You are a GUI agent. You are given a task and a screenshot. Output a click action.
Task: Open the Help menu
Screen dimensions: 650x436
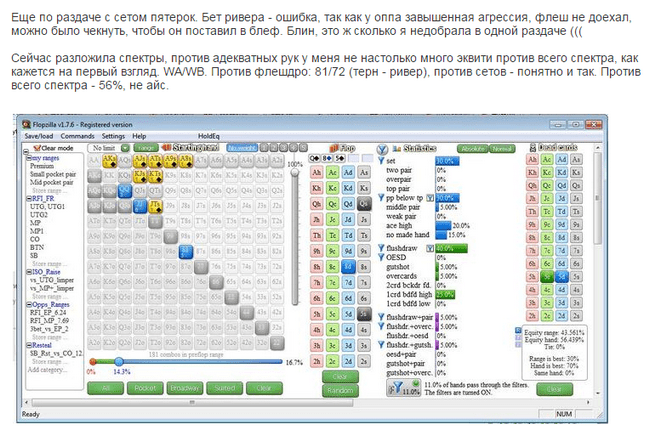[x=139, y=136]
